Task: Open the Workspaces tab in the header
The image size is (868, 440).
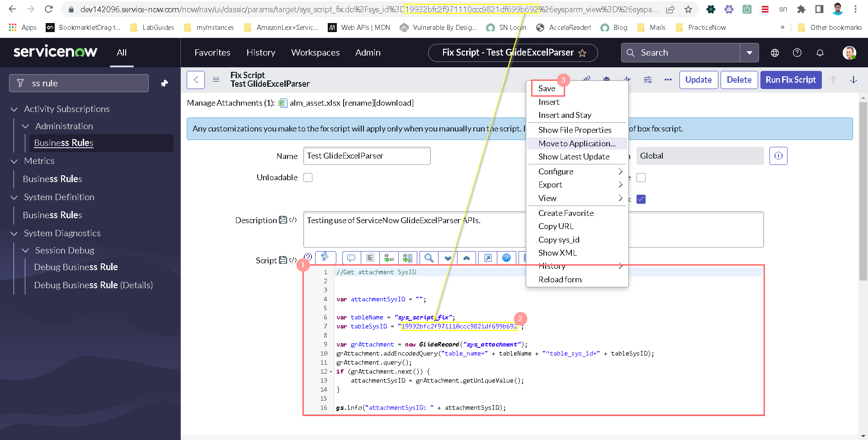Action: [x=315, y=53]
